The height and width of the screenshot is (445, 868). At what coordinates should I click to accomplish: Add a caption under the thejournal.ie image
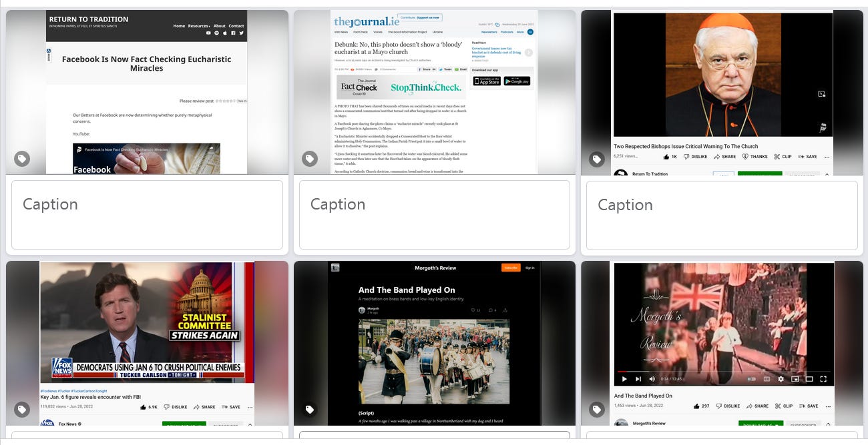coord(434,215)
